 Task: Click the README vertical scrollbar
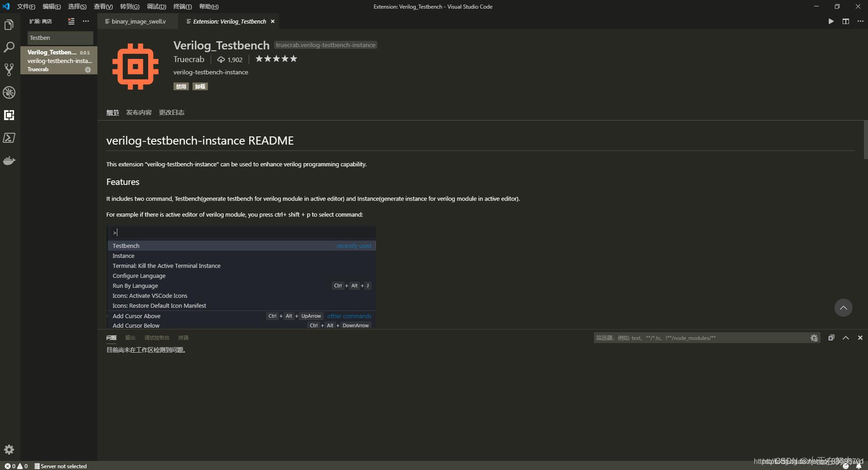[x=865, y=140]
